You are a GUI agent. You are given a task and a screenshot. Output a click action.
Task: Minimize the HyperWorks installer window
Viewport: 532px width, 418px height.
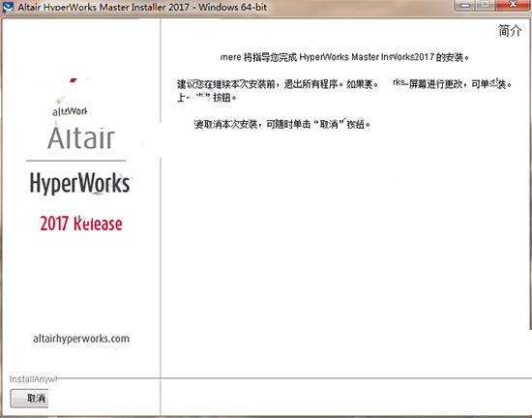pyautogui.click(x=465, y=5)
